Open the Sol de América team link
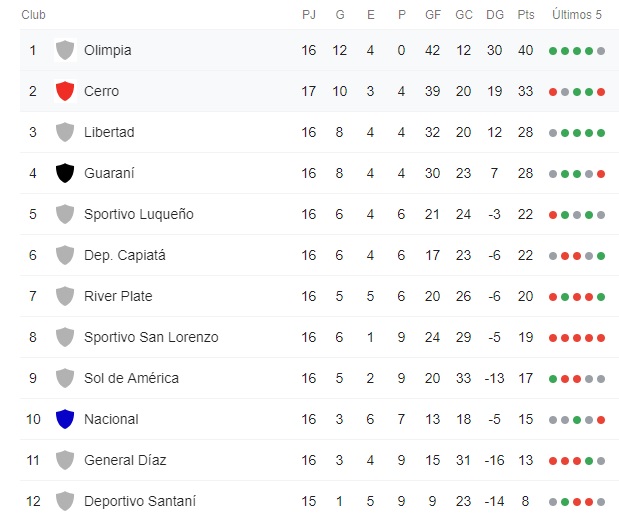 [131, 378]
